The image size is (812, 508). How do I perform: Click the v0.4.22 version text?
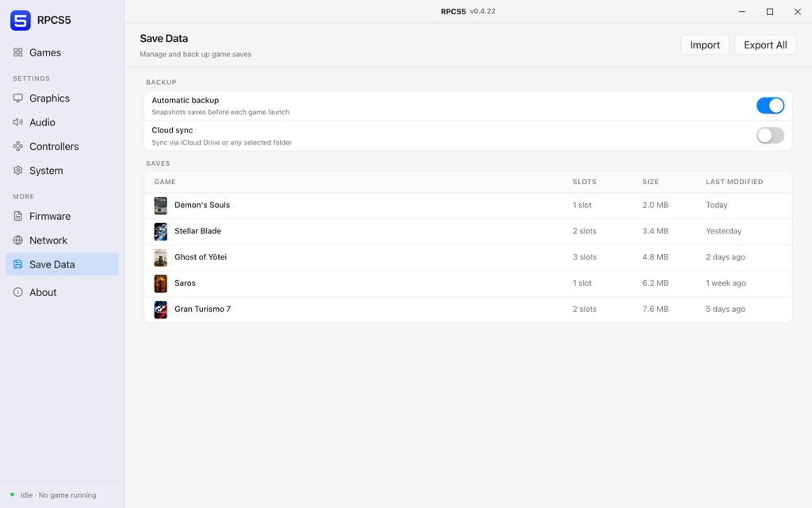pyautogui.click(x=483, y=11)
